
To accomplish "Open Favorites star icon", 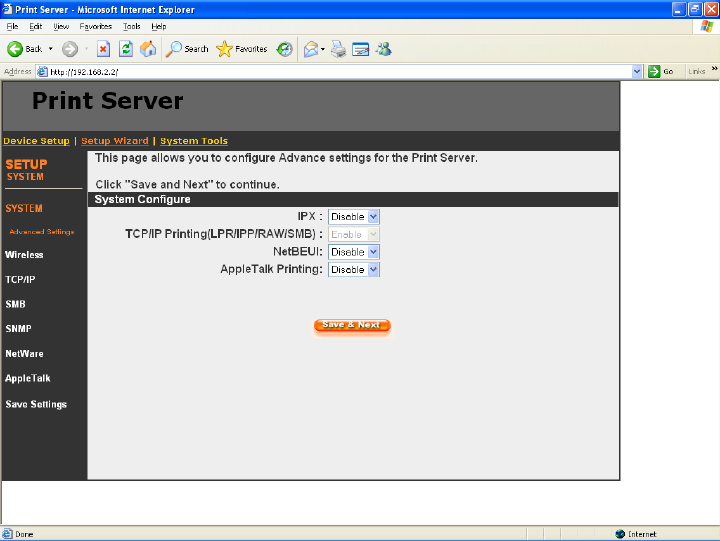I will [x=224, y=49].
